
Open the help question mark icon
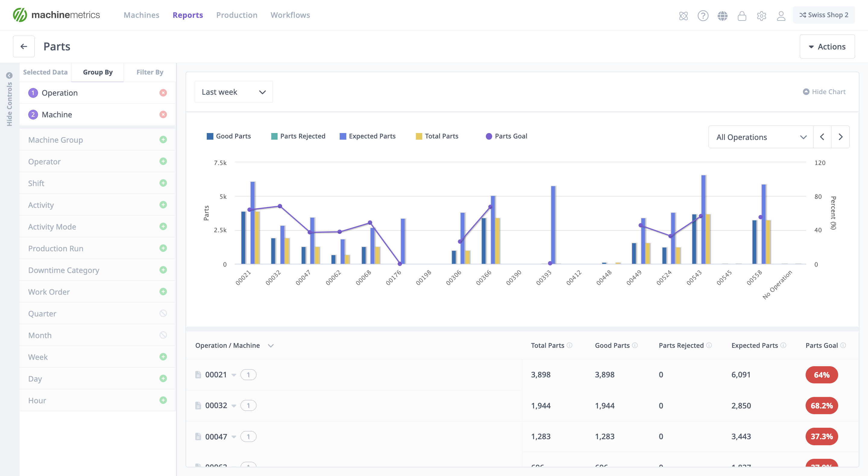tap(703, 15)
